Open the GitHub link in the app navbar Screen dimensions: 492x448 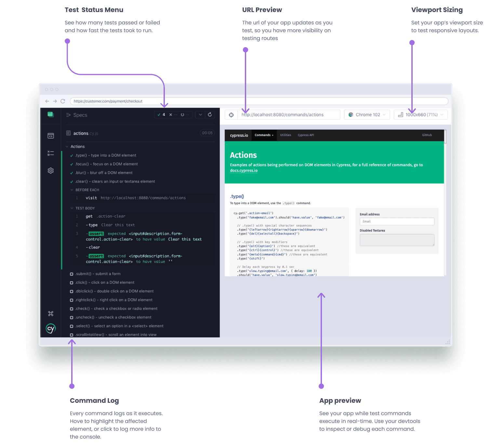(x=427, y=135)
